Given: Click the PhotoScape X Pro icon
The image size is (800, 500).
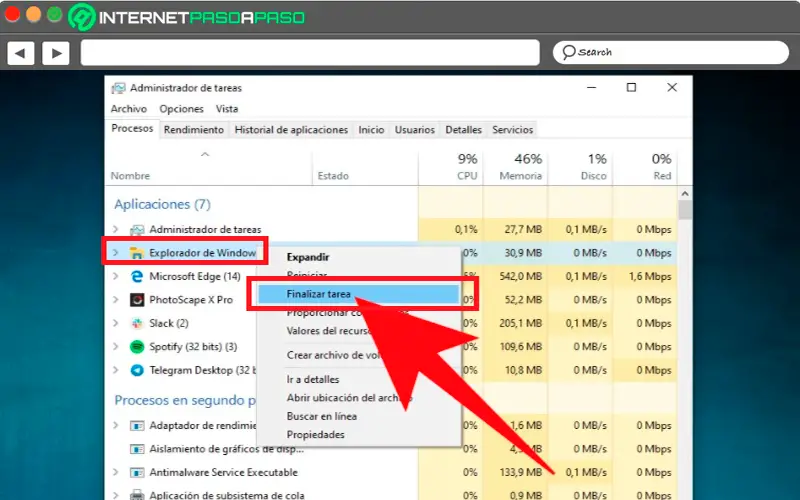Looking at the screenshot, I should click(x=137, y=299).
